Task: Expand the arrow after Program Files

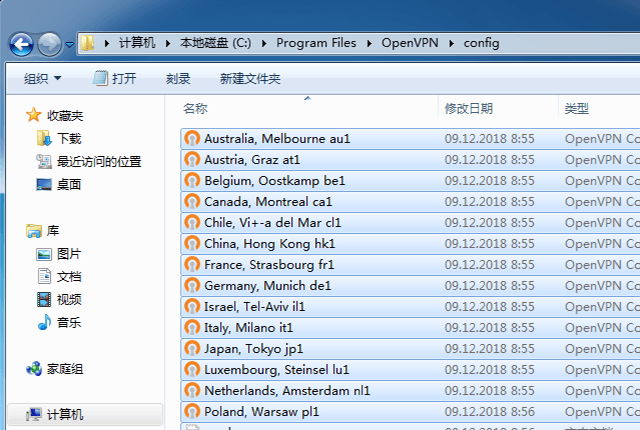Action: pos(369,43)
